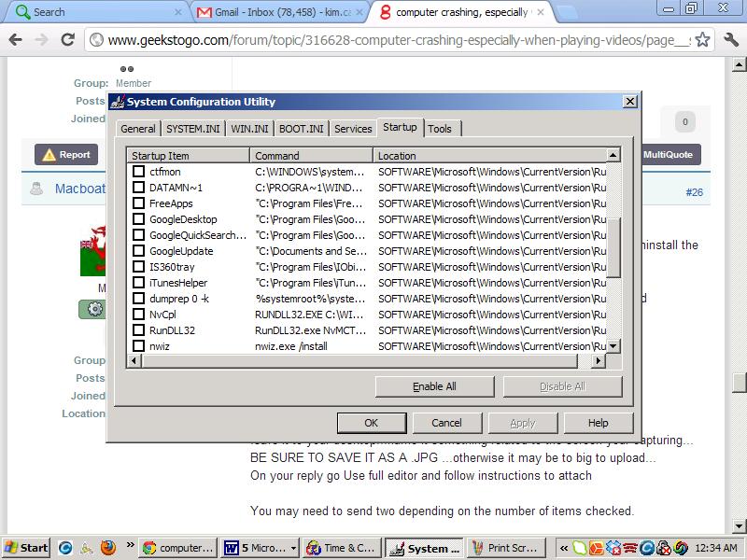Click the orange cube icon in system tray
The image size is (747, 560).
(x=596, y=548)
